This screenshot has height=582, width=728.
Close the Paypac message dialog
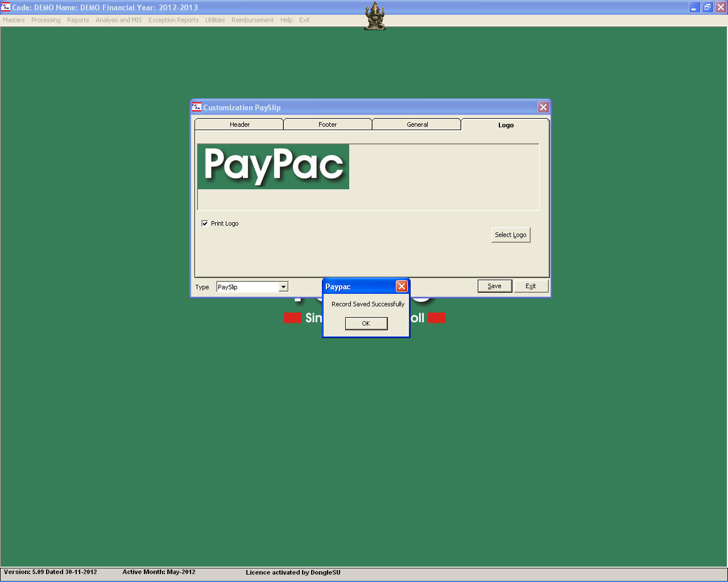click(402, 286)
